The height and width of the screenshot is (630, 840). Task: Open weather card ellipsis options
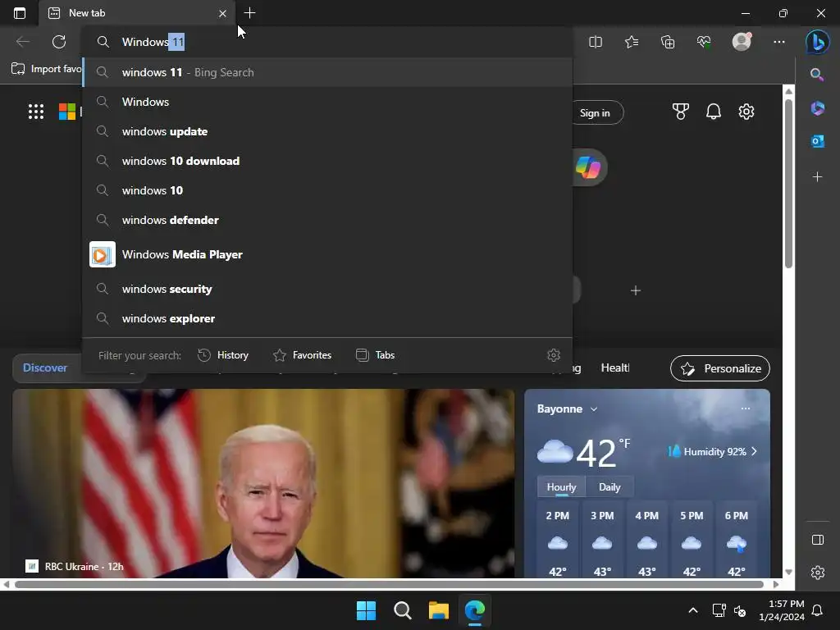tap(745, 409)
